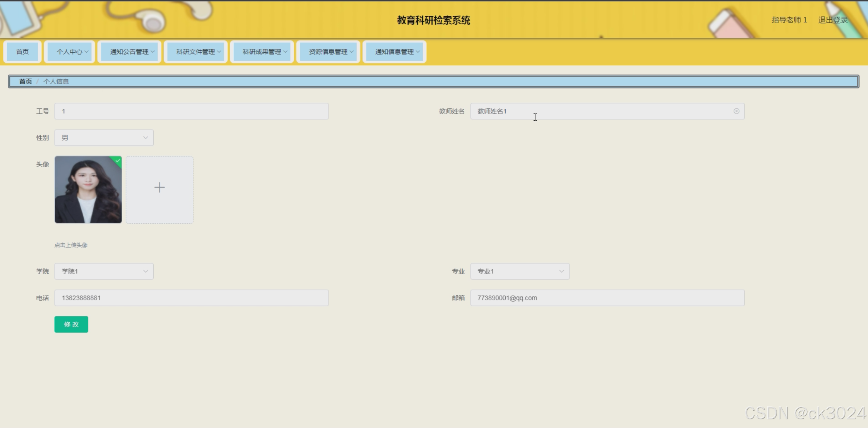Viewport: 868px width, 428px height.
Task: Select the uploaded avatar photo thumbnail
Action: pos(88,190)
